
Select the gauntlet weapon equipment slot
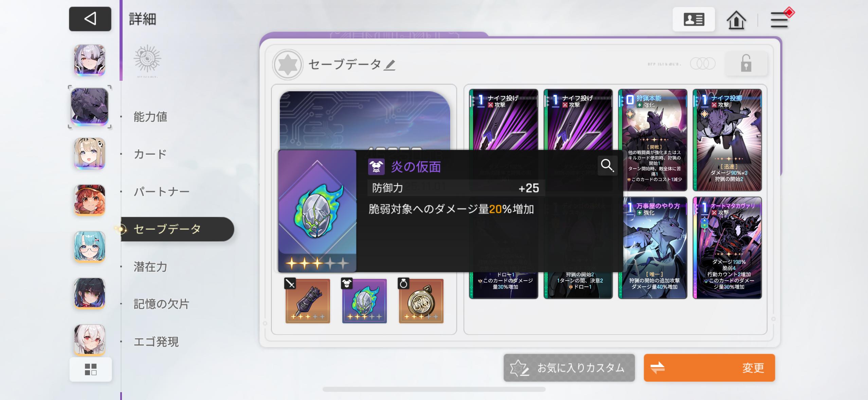(x=307, y=301)
